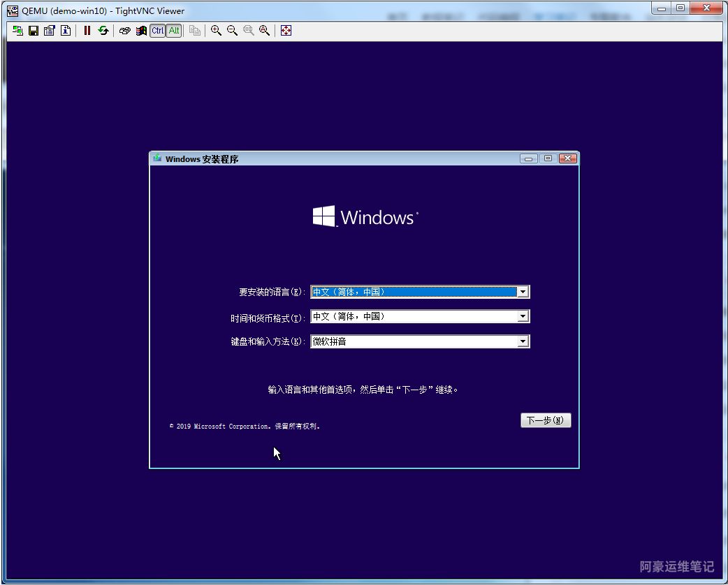
Task: Open the connection options icon
Action: pyautogui.click(x=49, y=31)
